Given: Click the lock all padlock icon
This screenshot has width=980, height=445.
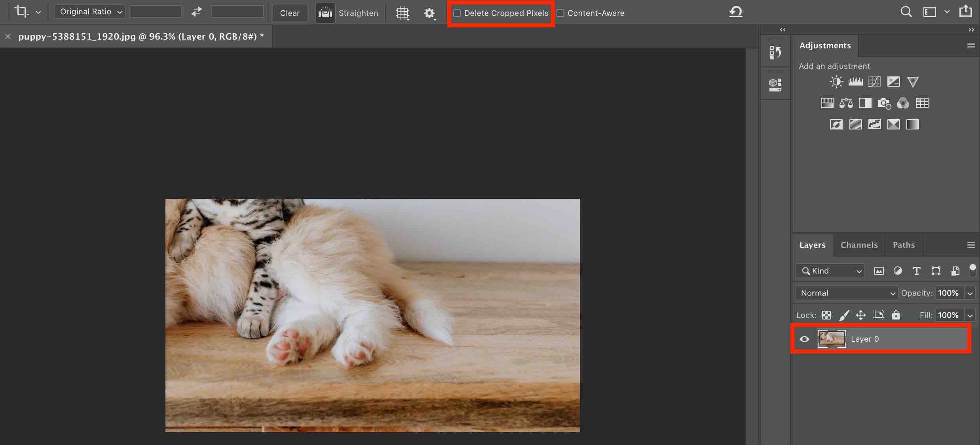Looking at the screenshot, I should click(x=896, y=315).
